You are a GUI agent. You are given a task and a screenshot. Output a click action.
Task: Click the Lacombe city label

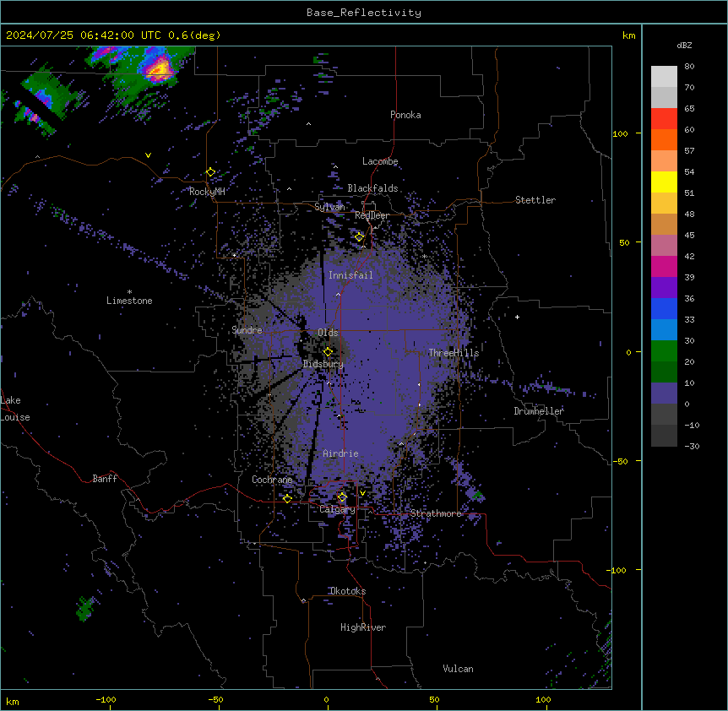(380, 161)
